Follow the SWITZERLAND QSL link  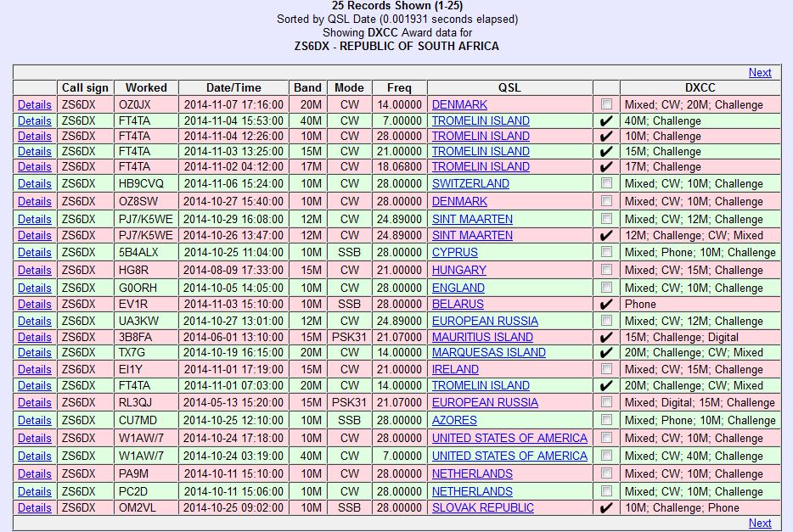point(470,183)
